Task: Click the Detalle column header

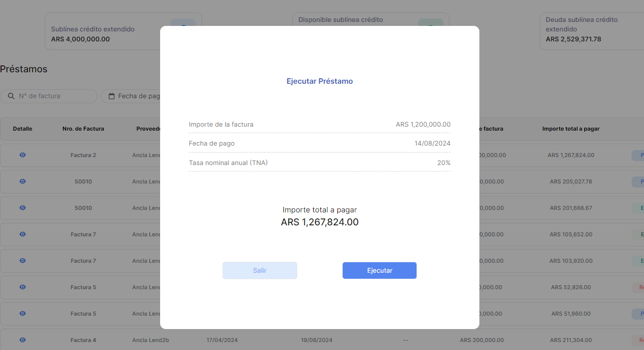Action: coord(22,129)
